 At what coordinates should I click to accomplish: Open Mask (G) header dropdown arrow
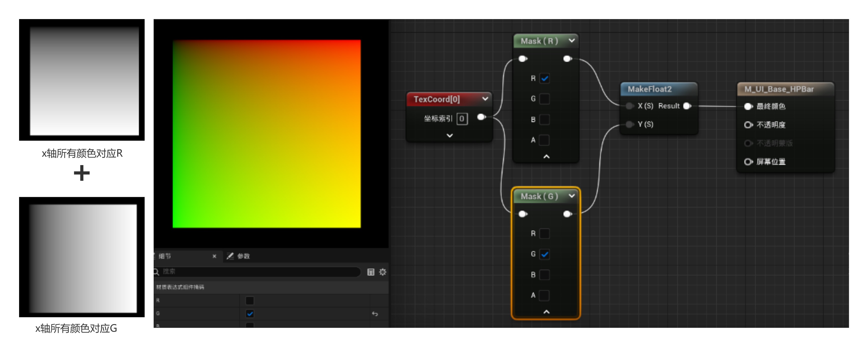tap(572, 195)
